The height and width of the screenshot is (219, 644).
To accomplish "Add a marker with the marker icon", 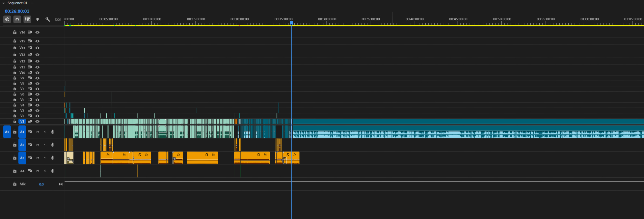I will click(x=38, y=19).
